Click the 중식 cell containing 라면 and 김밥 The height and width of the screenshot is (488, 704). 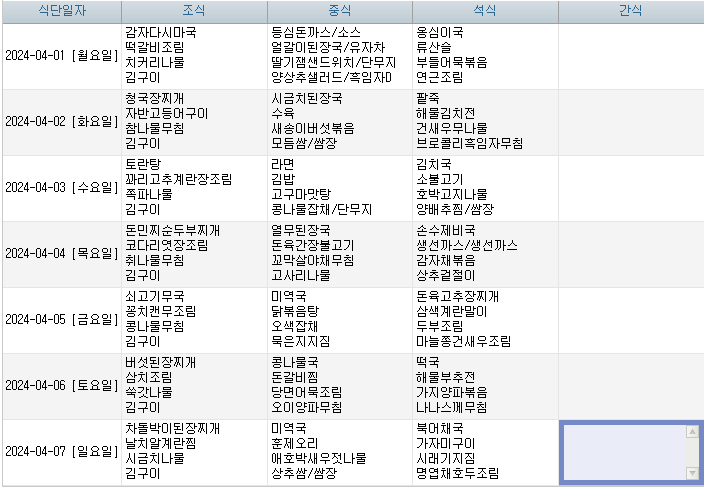[x=339, y=188]
